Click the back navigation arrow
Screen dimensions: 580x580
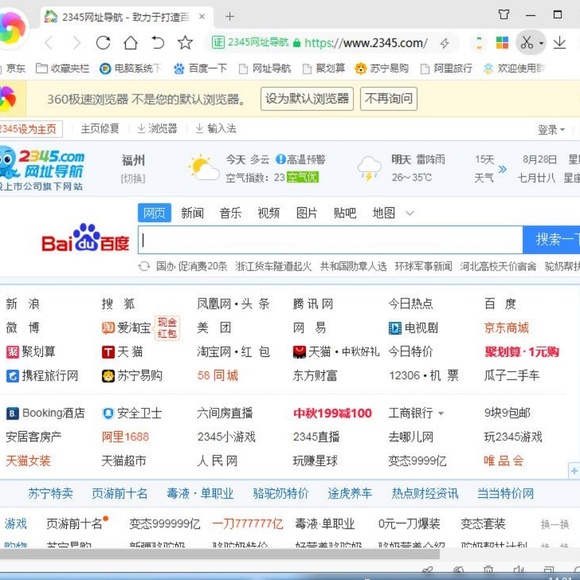(48, 43)
